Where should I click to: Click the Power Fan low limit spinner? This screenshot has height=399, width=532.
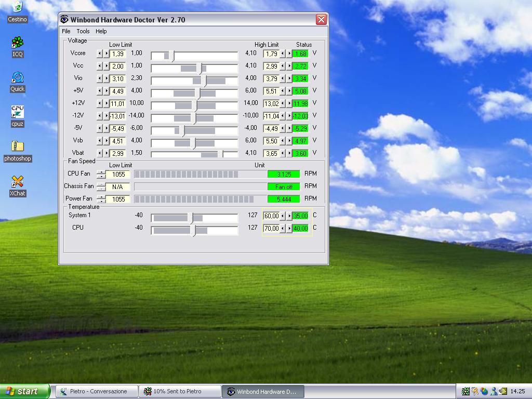(x=101, y=199)
